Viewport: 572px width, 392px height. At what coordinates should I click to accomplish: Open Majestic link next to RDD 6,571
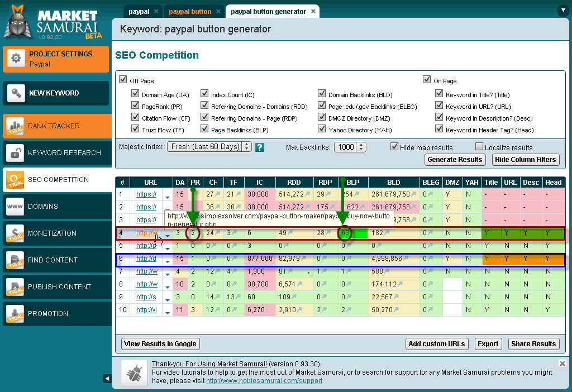coord(299,284)
